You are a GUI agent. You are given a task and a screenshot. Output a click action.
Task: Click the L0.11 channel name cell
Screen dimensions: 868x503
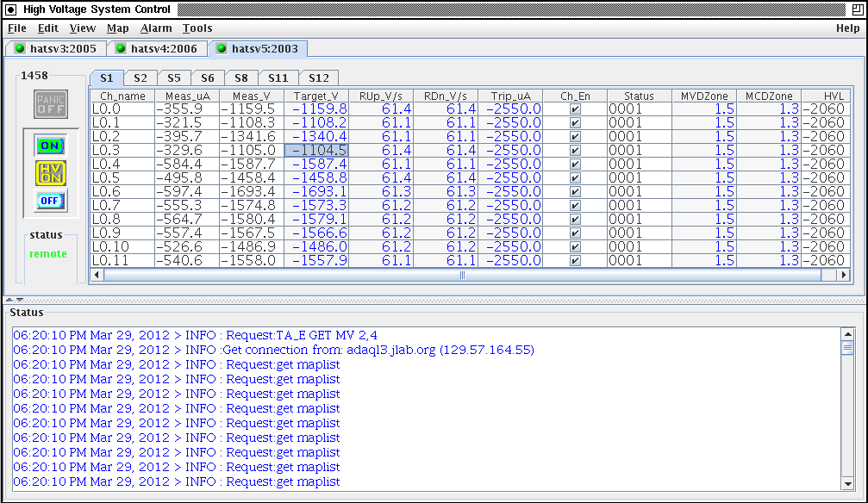[x=122, y=261]
